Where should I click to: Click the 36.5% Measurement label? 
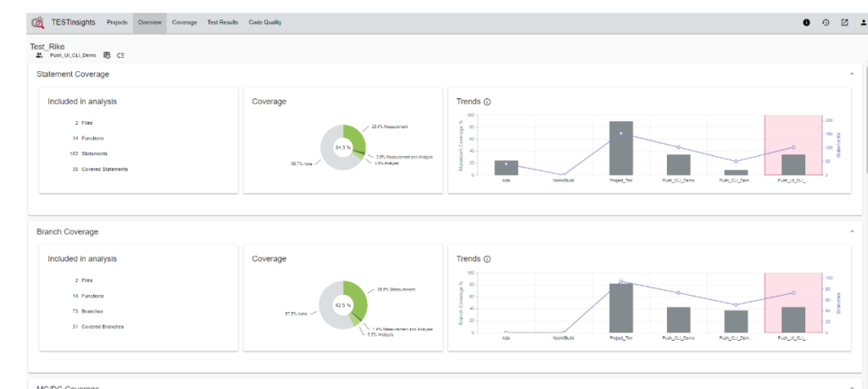click(x=396, y=289)
